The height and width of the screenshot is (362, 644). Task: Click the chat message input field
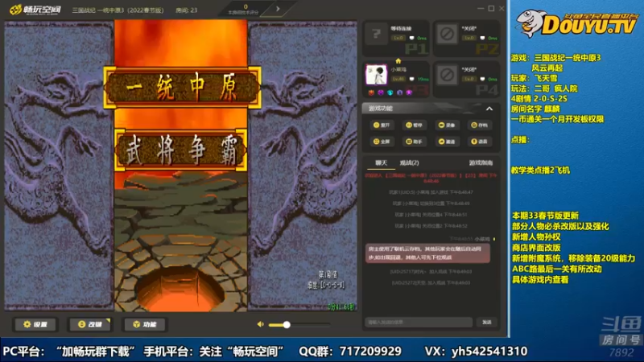(x=419, y=323)
